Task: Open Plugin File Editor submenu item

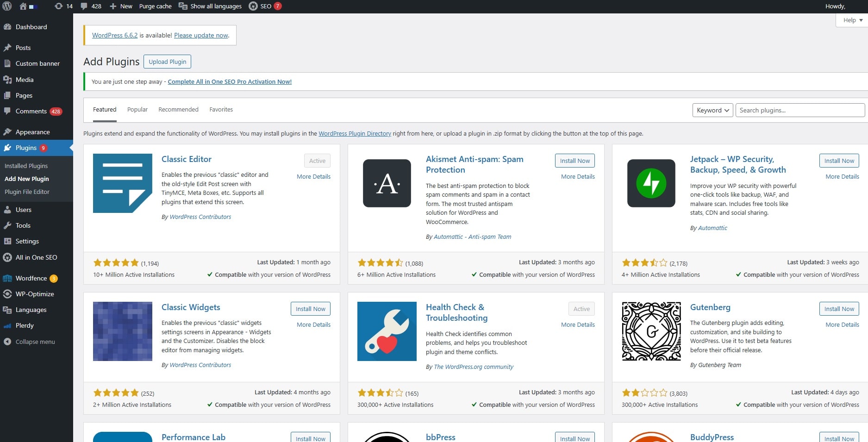Action: [27, 192]
